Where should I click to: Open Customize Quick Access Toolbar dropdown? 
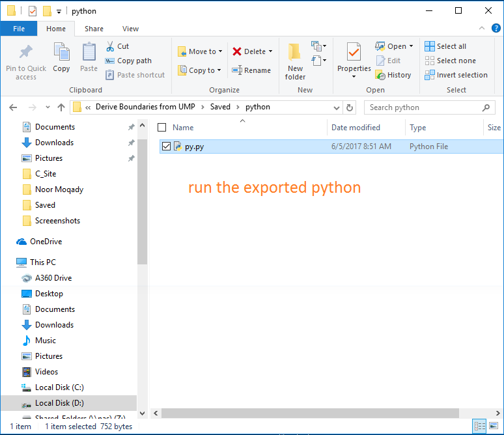[59, 12]
